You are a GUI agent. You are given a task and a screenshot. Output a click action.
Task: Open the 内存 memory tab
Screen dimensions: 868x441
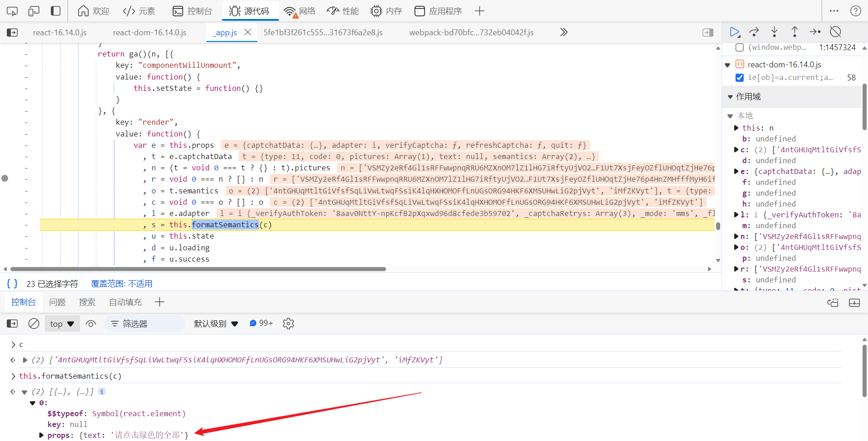(x=386, y=11)
